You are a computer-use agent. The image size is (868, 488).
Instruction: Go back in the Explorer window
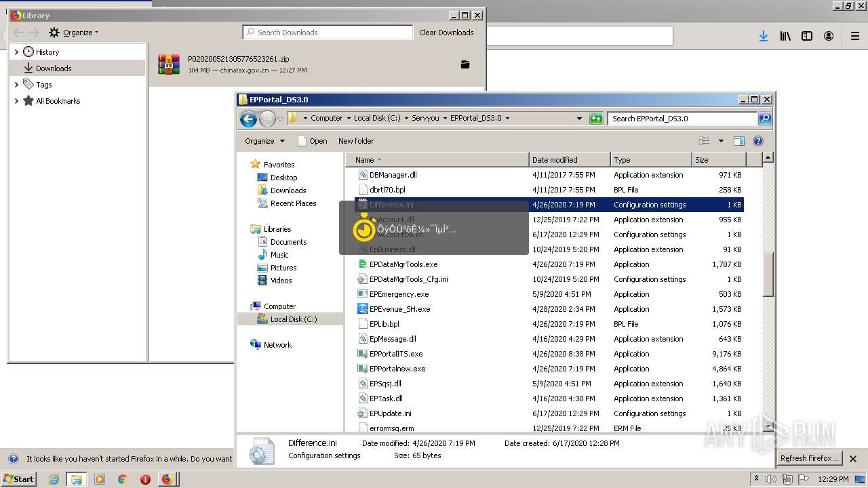click(249, 119)
